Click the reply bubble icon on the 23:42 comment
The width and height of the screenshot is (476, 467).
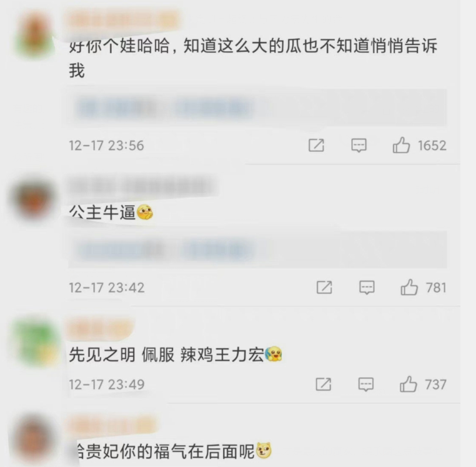[x=367, y=288]
